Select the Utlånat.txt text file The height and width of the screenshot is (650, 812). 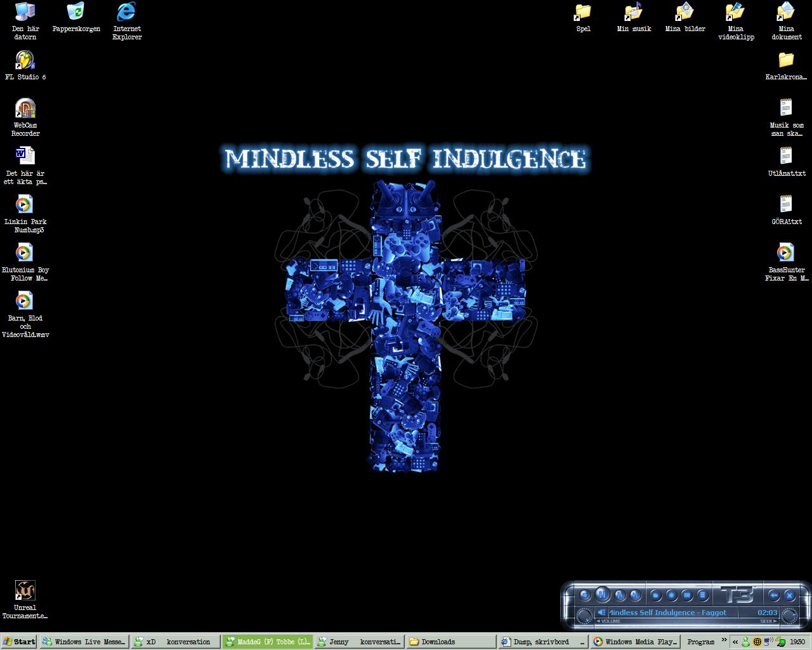[786, 157]
